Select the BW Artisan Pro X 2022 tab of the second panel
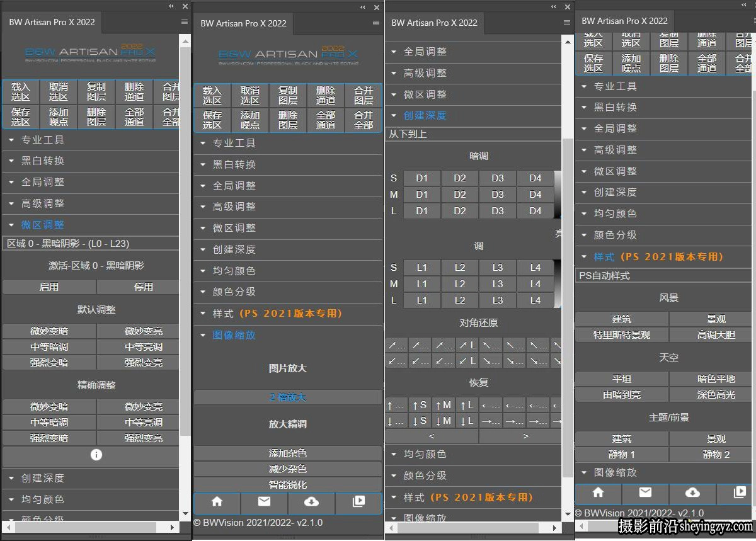The height and width of the screenshot is (541, 756). tap(243, 23)
